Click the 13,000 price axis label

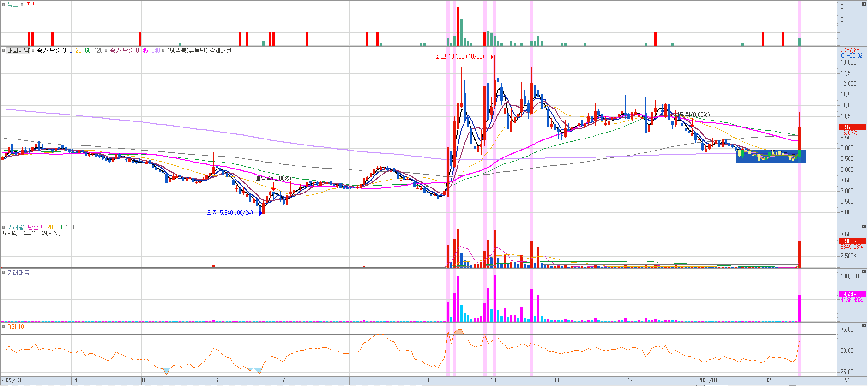pyautogui.click(x=848, y=62)
